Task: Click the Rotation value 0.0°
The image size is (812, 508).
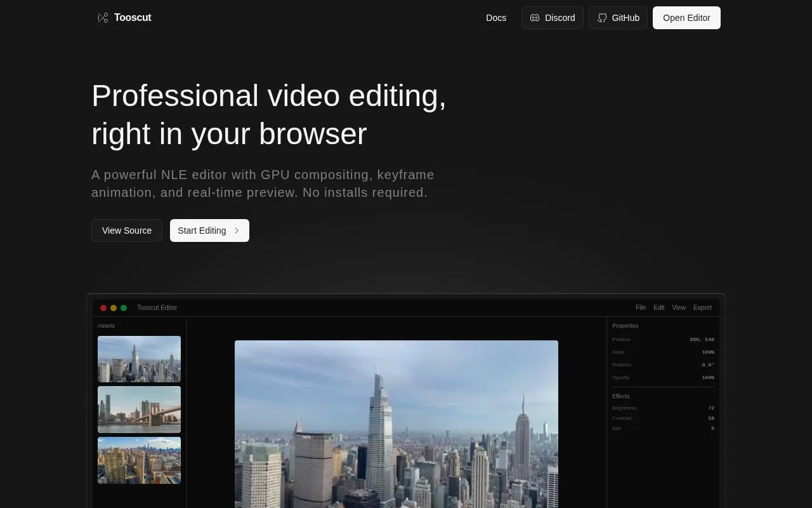Action: point(708,365)
